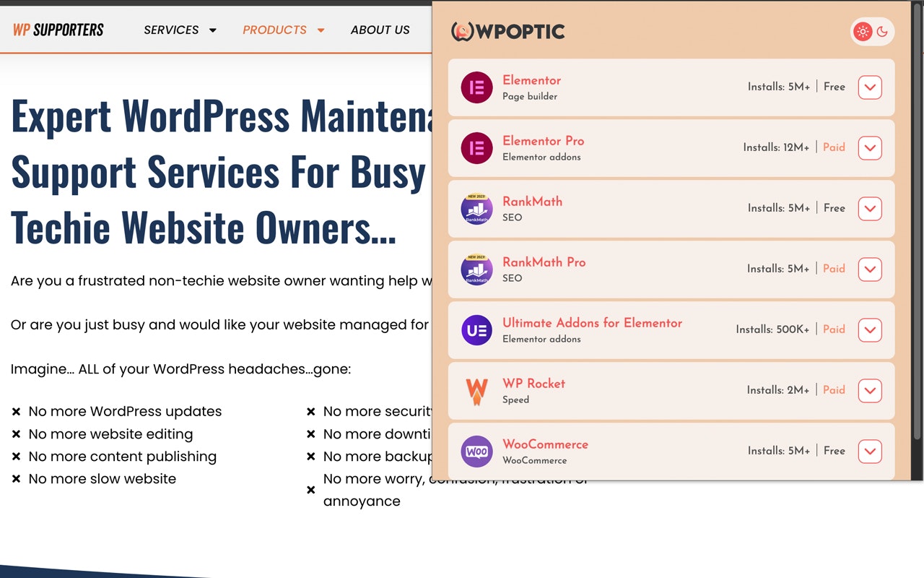
Task: Open the Products dropdown arrow
Action: [x=321, y=30]
